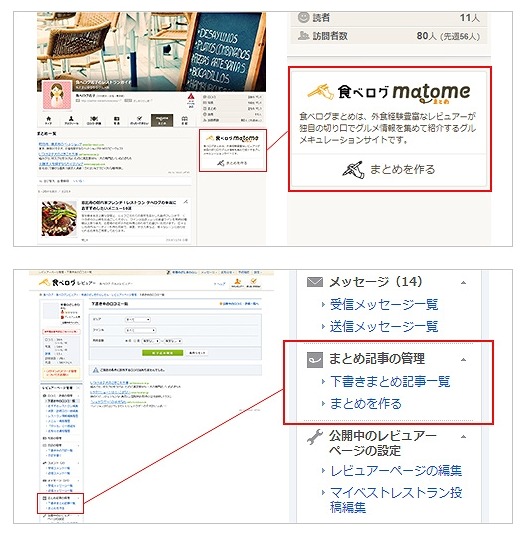The width and height of the screenshot is (528, 536).
Task: Click the calendar icon tab after matome
Action: [x=185, y=120]
